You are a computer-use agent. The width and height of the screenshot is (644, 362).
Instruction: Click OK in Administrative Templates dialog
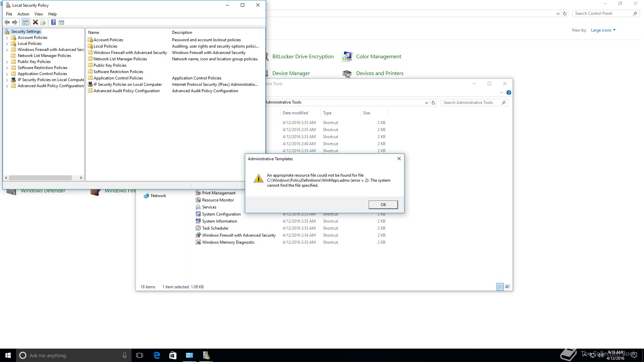383,205
